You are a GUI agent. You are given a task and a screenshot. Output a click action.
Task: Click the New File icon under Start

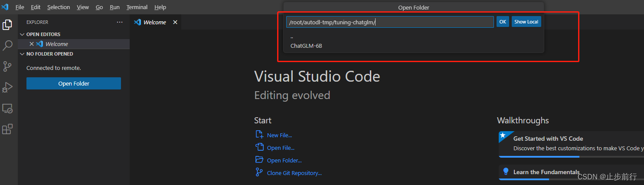click(x=259, y=135)
